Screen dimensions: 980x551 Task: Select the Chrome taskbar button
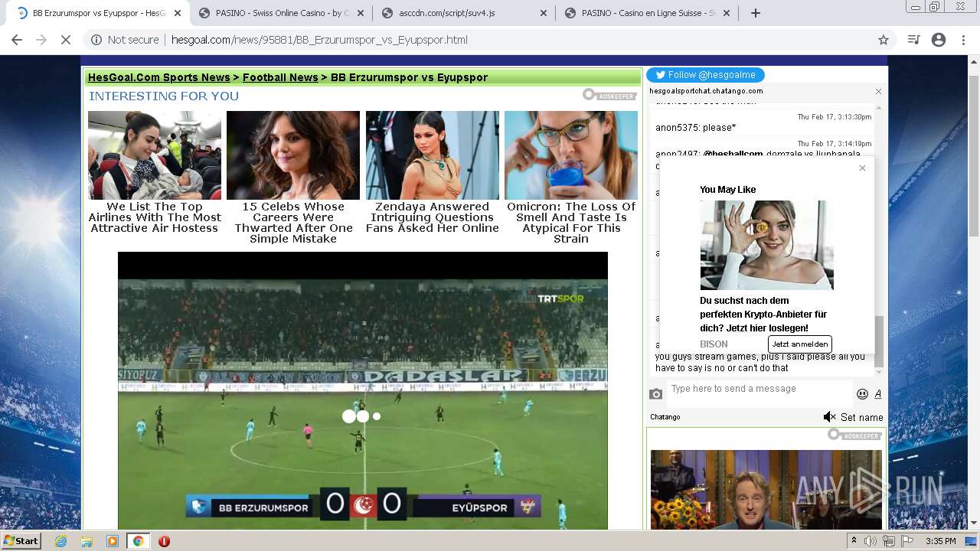138,541
